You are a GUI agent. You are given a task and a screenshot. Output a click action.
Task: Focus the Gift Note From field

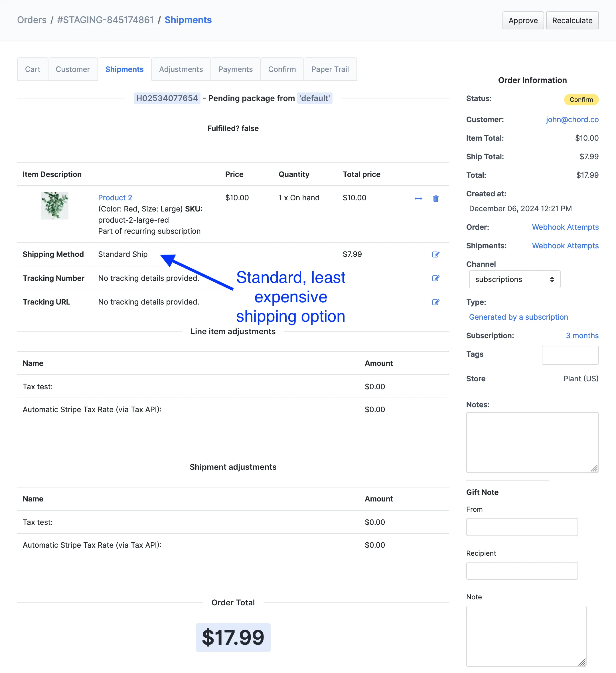[x=522, y=527]
